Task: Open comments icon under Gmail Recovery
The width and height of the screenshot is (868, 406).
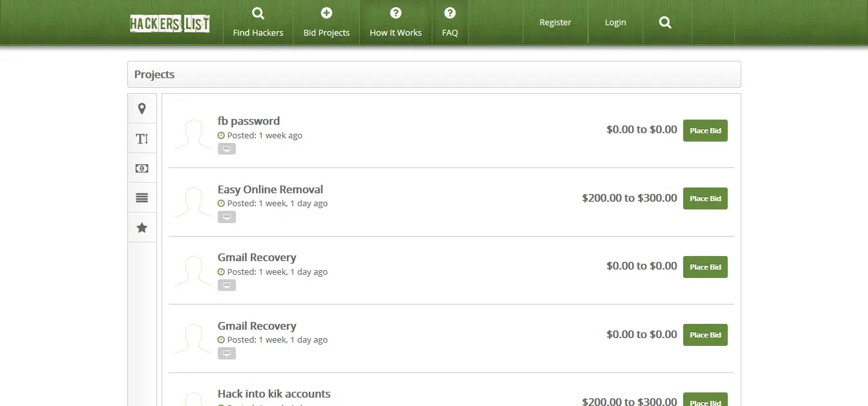Action: coord(226,284)
